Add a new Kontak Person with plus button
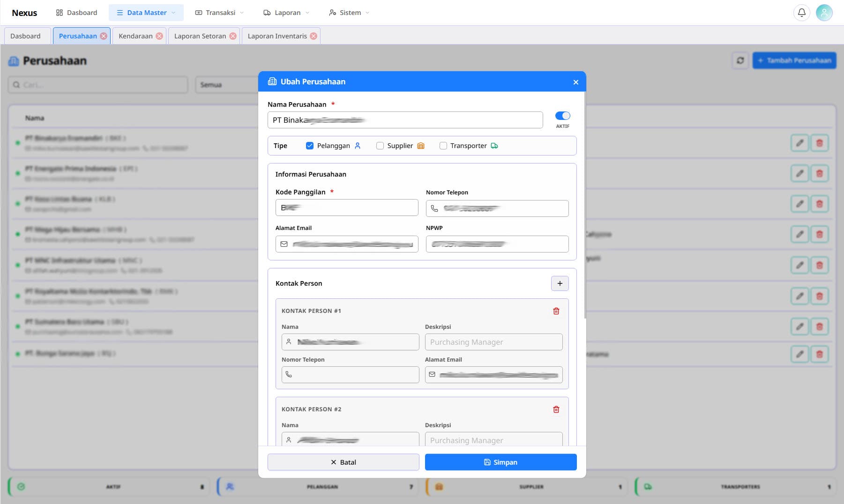The image size is (844, 504). [560, 283]
